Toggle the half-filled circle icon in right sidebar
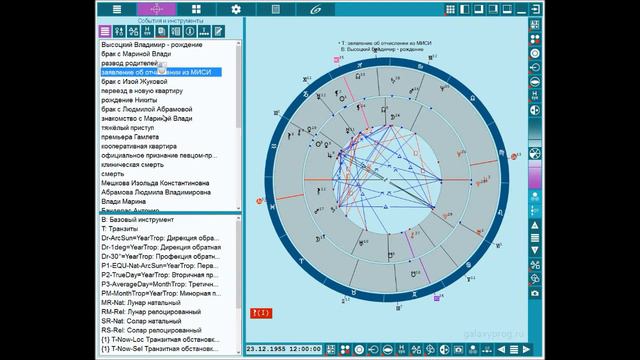The image size is (640, 360). pyautogui.click(x=535, y=110)
